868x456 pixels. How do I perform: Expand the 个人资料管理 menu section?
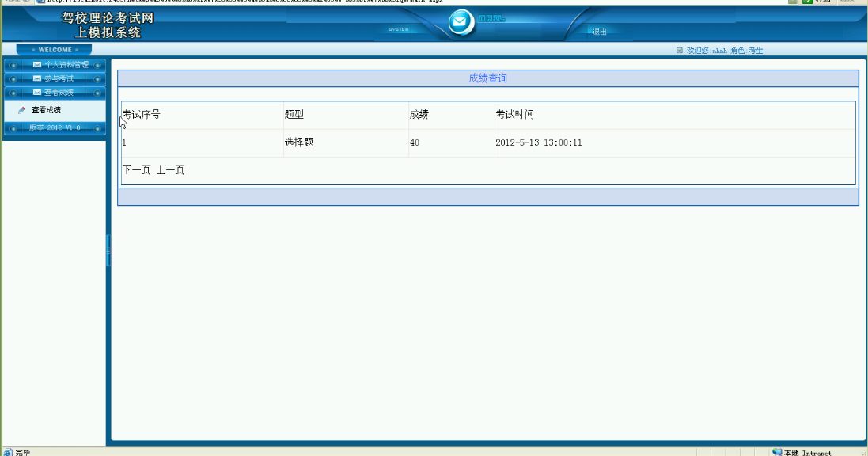click(x=55, y=65)
